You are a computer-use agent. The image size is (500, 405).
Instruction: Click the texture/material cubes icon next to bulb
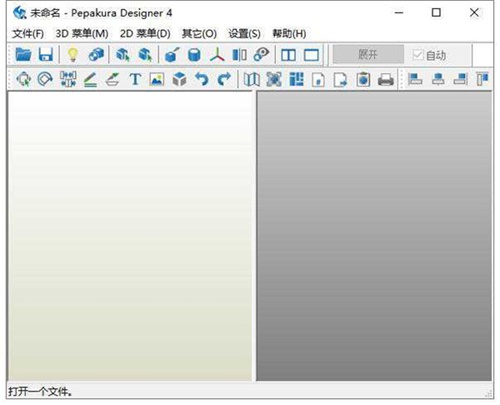click(x=96, y=54)
